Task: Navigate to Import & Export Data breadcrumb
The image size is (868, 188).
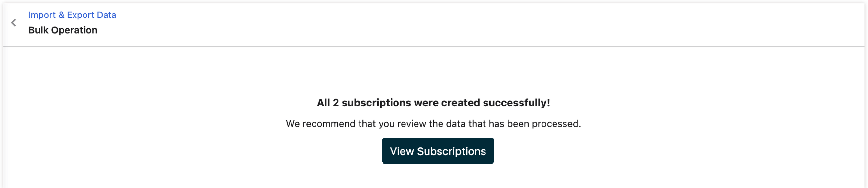Action: coord(72,15)
